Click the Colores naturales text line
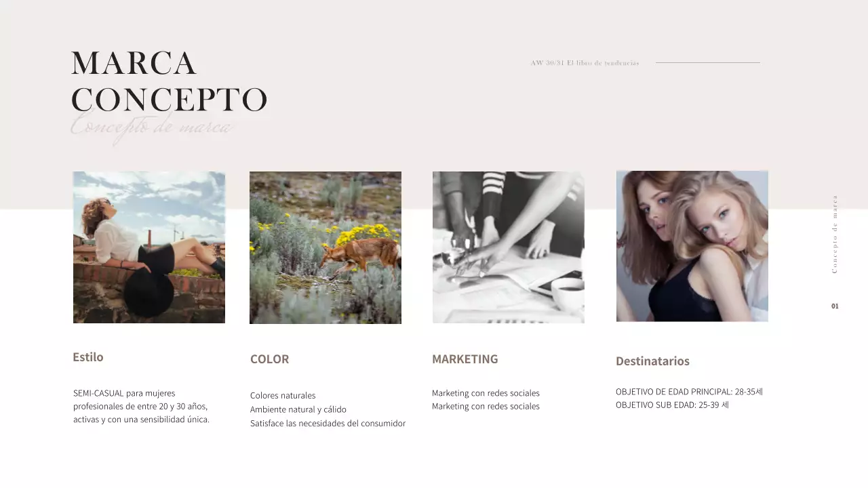This screenshot has height=488, width=868. [283, 395]
